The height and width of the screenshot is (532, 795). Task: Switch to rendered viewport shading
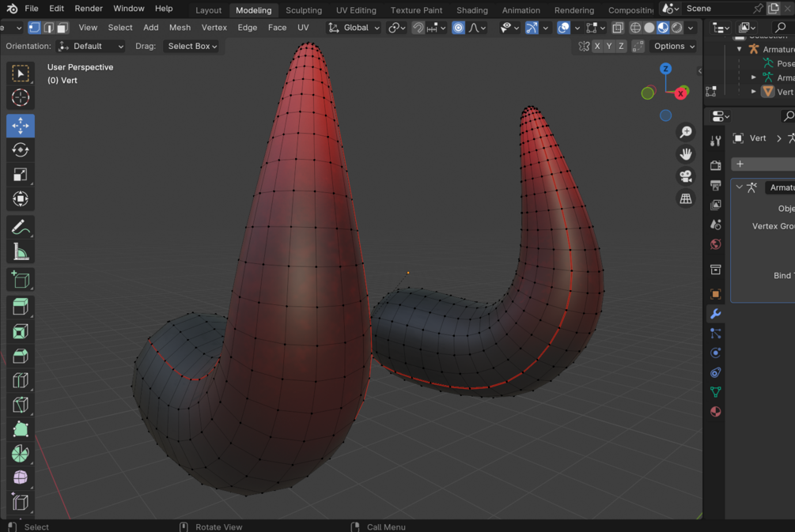677,28
